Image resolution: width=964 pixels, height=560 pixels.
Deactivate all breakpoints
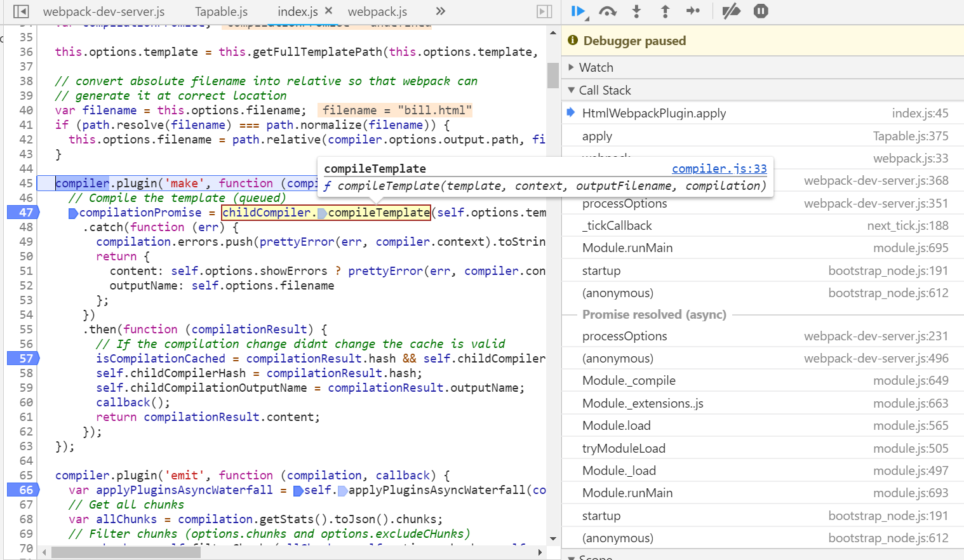pos(732,11)
